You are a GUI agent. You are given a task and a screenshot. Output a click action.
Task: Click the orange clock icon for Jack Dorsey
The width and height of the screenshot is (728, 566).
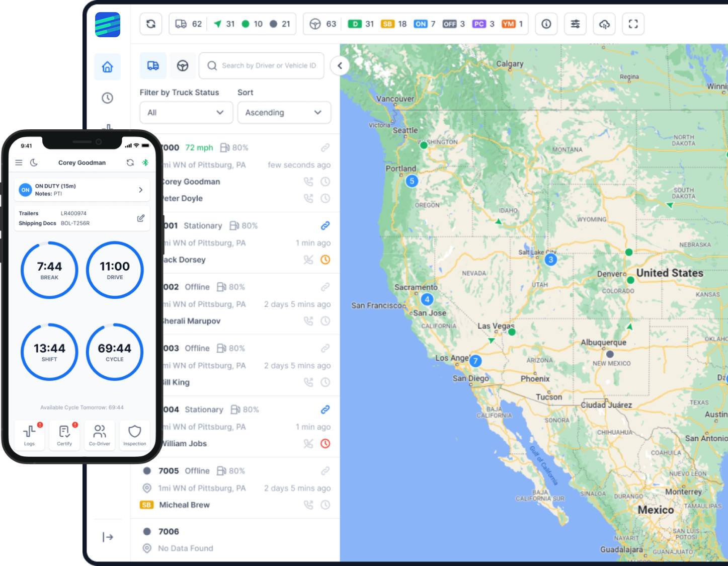pyautogui.click(x=326, y=260)
